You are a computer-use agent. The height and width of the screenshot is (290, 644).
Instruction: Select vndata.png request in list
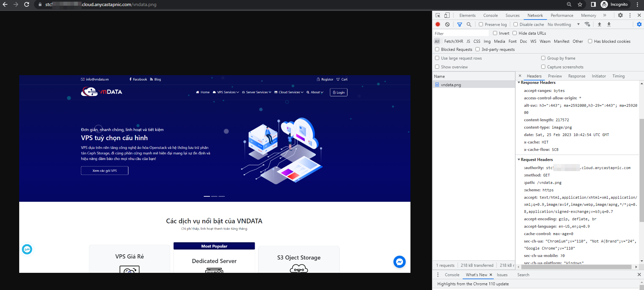coord(451,85)
